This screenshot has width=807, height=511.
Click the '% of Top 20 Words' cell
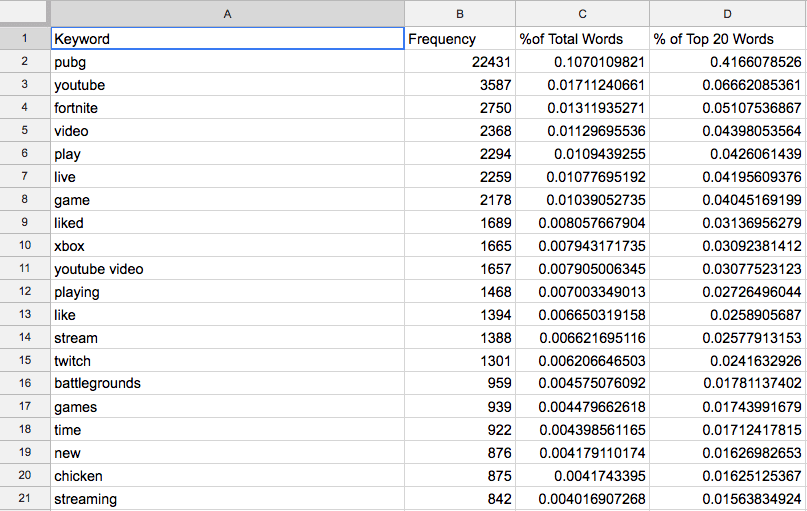[728, 39]
